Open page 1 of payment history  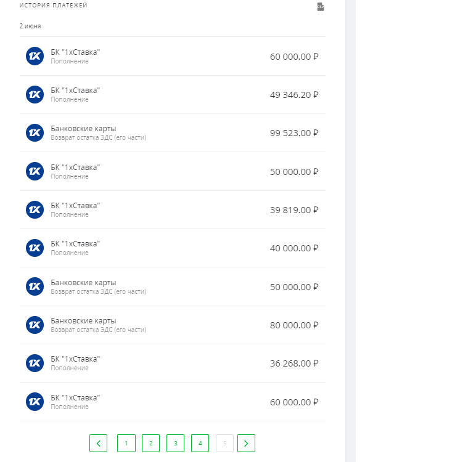pyautogui.click(x=126, y=443)
